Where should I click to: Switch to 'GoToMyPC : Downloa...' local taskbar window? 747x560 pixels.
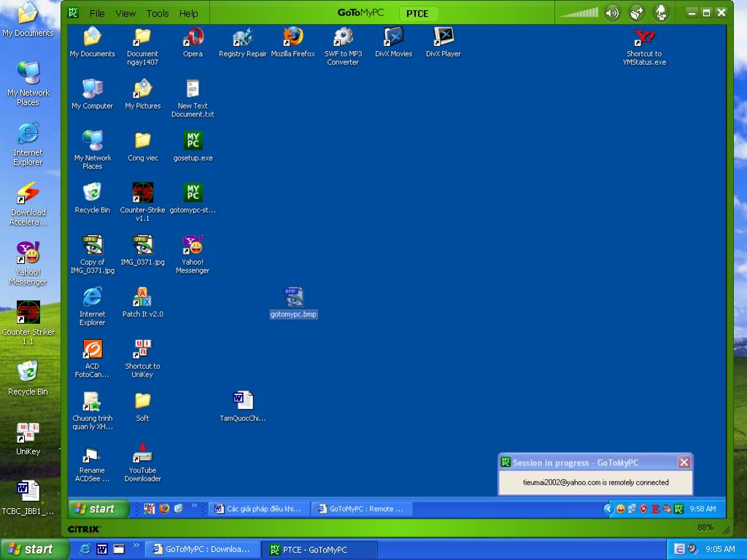point(202,550)
